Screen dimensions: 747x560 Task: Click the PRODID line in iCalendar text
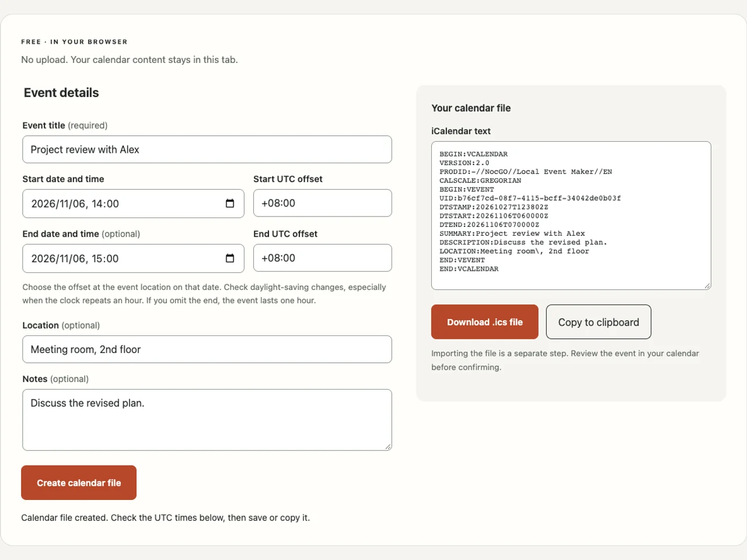click(526, 171)
